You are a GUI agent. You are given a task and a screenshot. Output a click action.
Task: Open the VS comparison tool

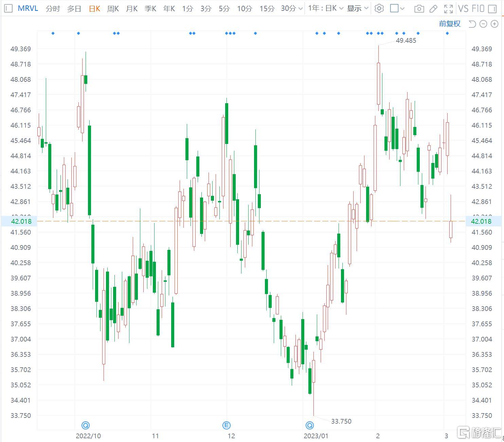point(463,8)
